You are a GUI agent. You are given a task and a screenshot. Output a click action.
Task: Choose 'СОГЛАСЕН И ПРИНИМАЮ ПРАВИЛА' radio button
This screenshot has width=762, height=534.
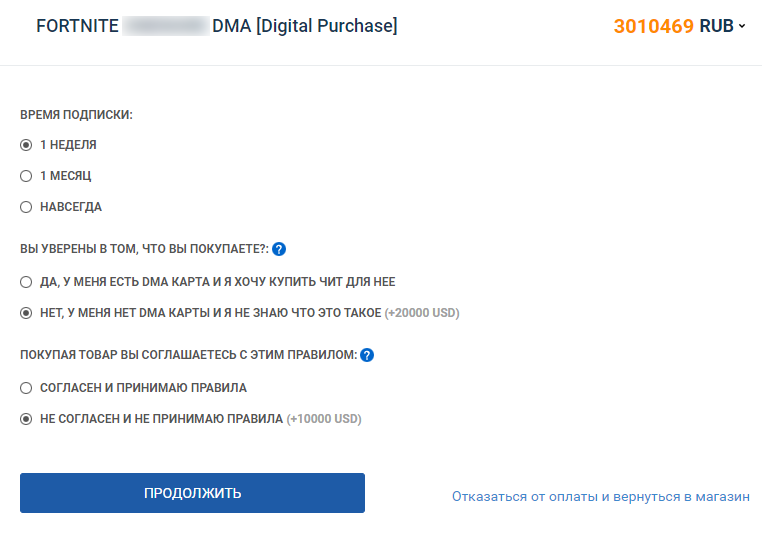[27, 388]
